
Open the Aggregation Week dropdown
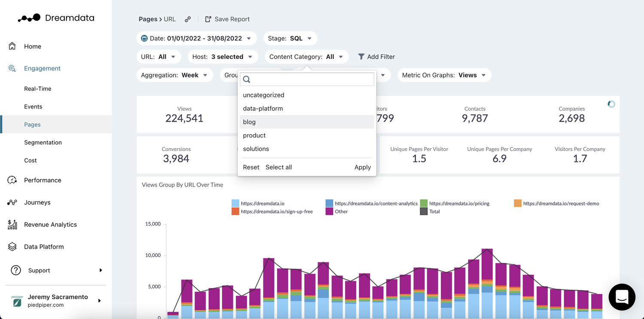(x=174, y=75)
